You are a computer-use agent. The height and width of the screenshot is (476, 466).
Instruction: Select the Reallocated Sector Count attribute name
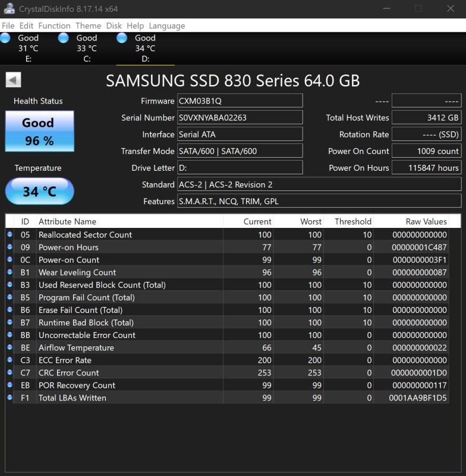click(85, 234)
